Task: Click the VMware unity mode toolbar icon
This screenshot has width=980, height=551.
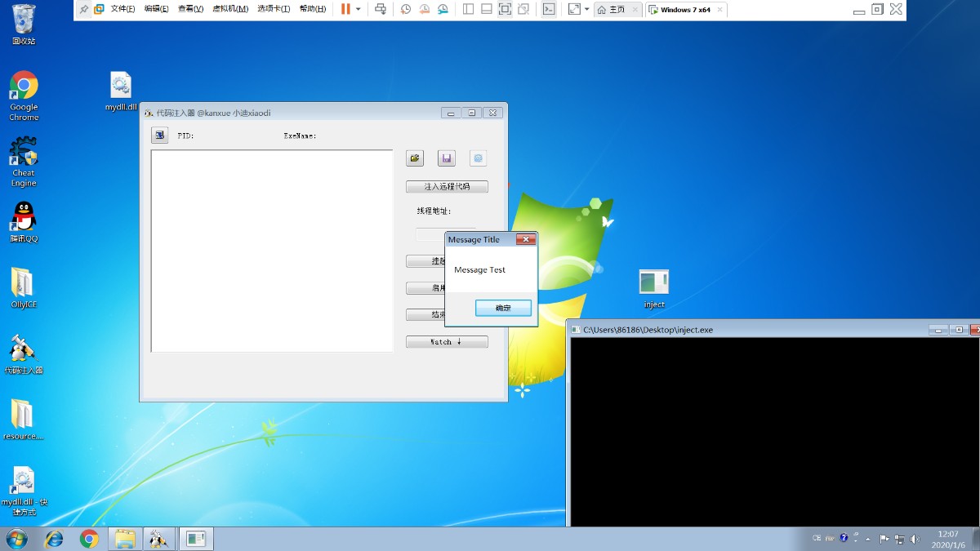Action: click(523, 9)
